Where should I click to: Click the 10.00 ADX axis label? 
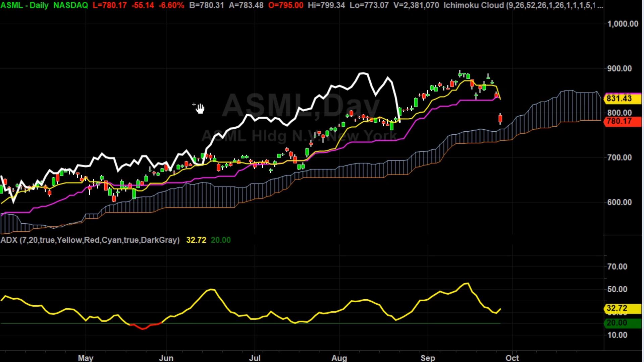[617, 335]
